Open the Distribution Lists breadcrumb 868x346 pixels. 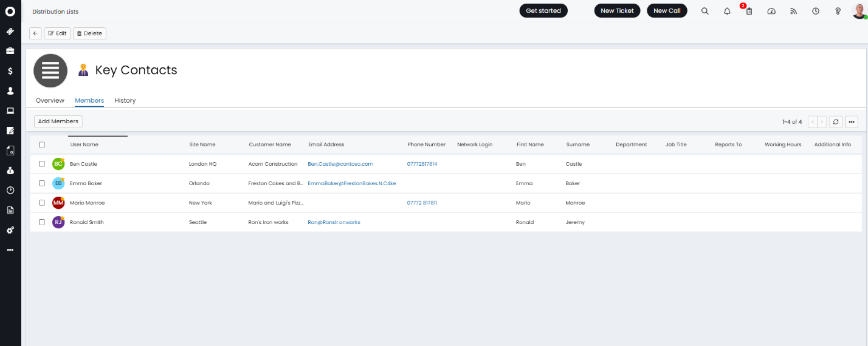pyautogui.click(x=55, y=12)
